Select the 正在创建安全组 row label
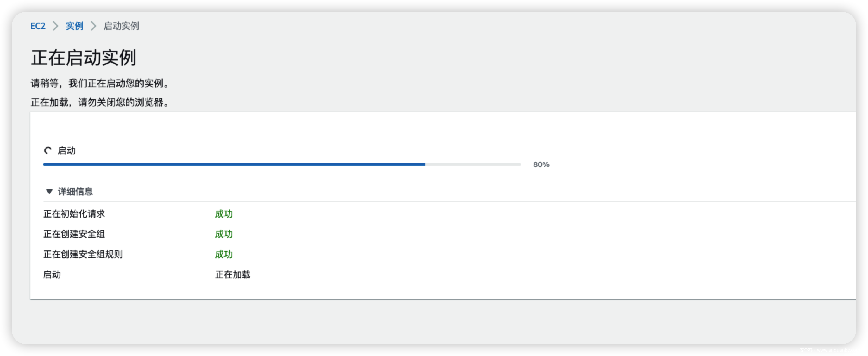The width and height of the screenshot is (868, 356). (74, 234)
